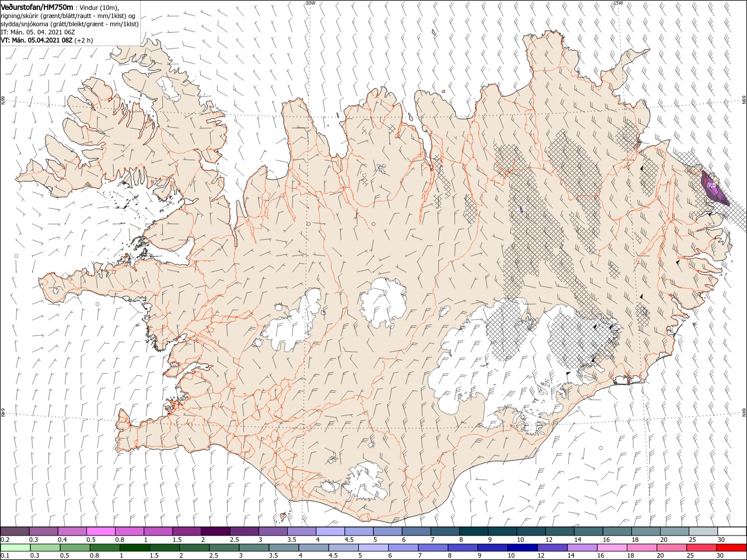Click the 'VT: Mán. 05.04.2021 08Z' valid time

click(x=36, y=40)
